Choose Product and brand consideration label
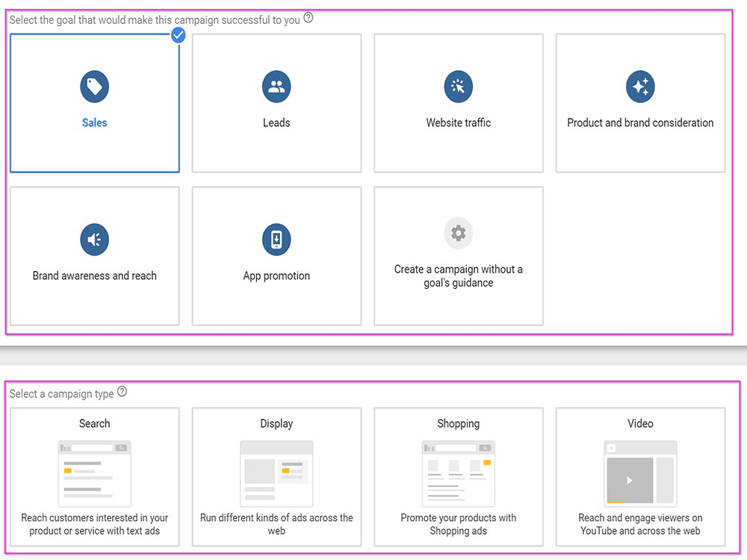 [640, 123]
